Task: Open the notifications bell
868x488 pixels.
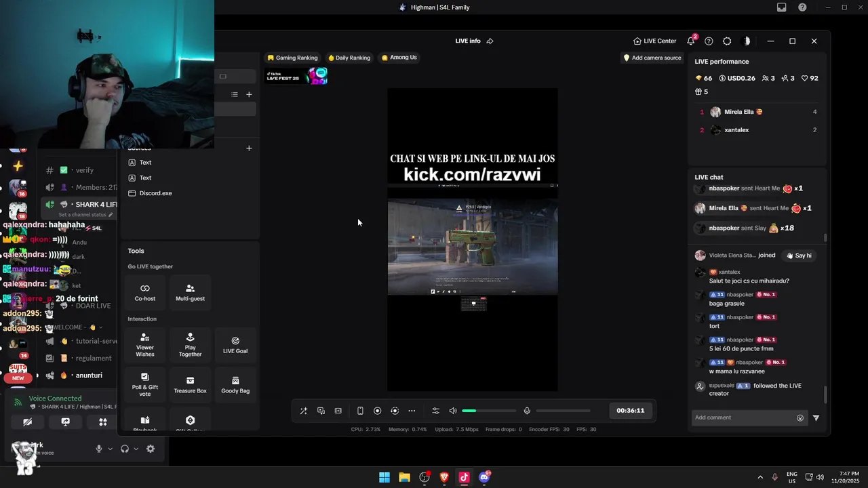Action: pos(691,41)
